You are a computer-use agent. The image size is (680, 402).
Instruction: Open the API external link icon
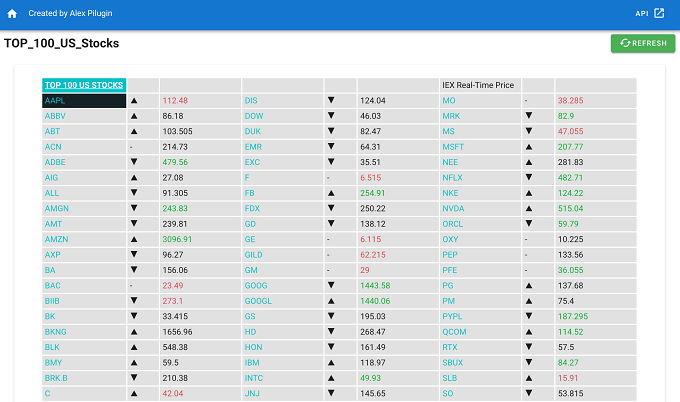(659, 13)
